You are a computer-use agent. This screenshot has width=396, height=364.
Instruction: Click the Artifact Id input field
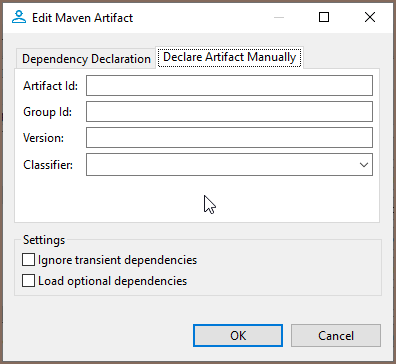(229, 86)
